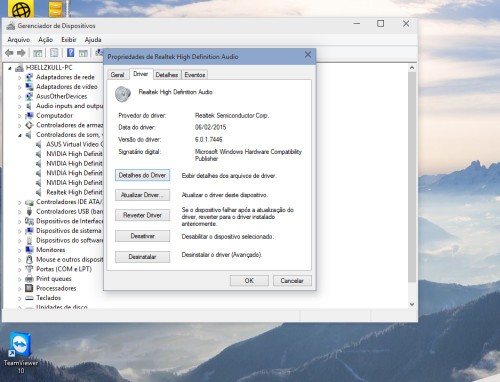Click the Controladores USB icon
Screen dimensions: 500x382
[x=29, y=211]
